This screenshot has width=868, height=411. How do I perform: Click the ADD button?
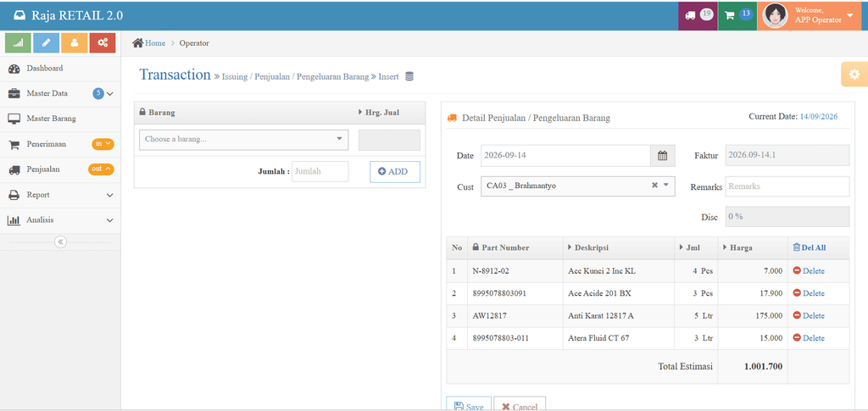395,171
